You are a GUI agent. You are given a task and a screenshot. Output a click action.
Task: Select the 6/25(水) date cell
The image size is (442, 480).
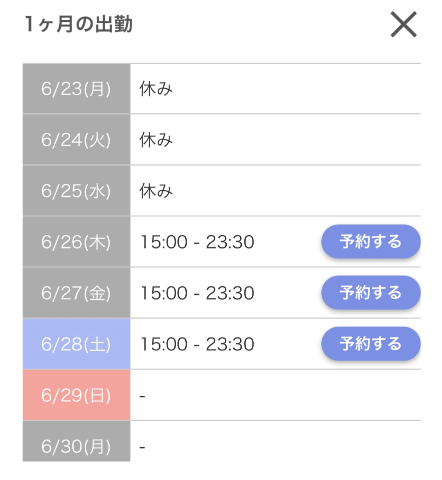pyautogui.click(x=76, y=191)
